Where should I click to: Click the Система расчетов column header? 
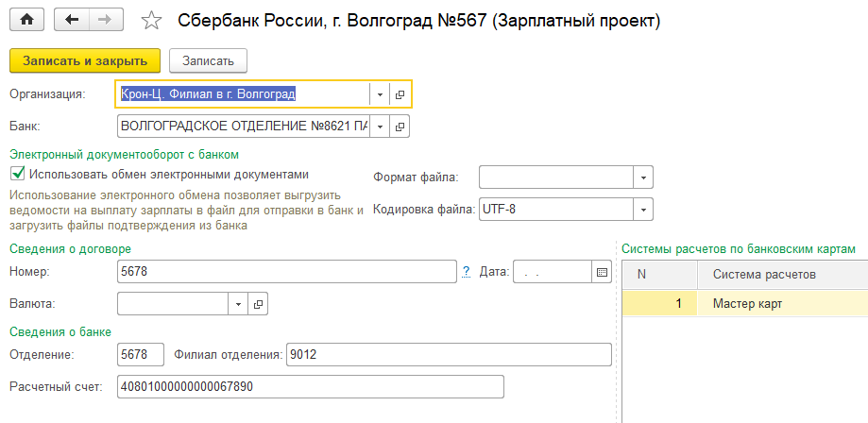tap(783, 275)
